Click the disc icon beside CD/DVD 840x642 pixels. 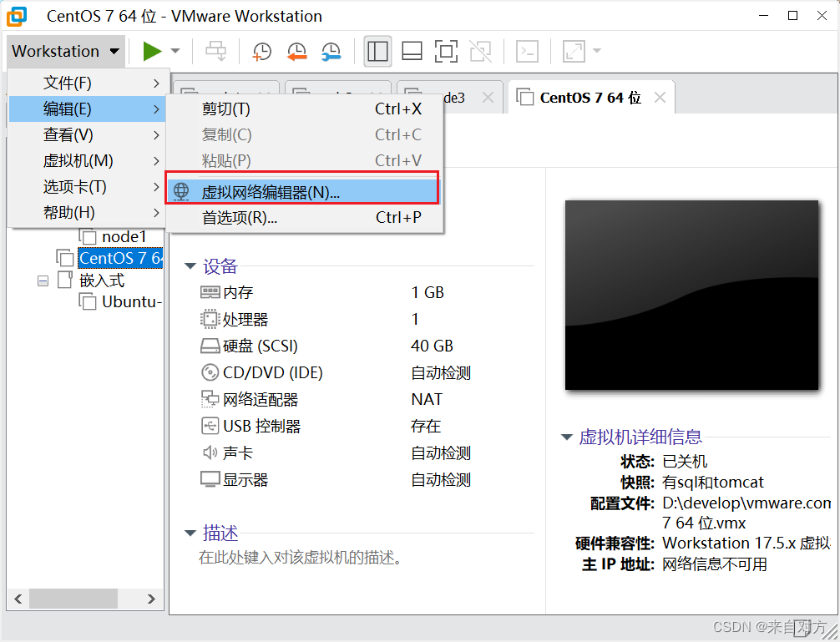point(210,372)
